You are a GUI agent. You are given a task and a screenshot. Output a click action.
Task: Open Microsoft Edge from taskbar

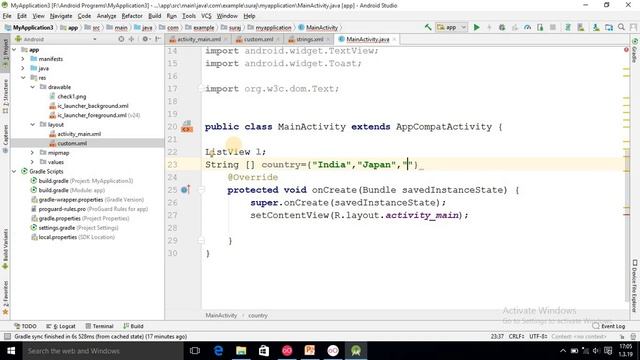click(x=218, y=351)
